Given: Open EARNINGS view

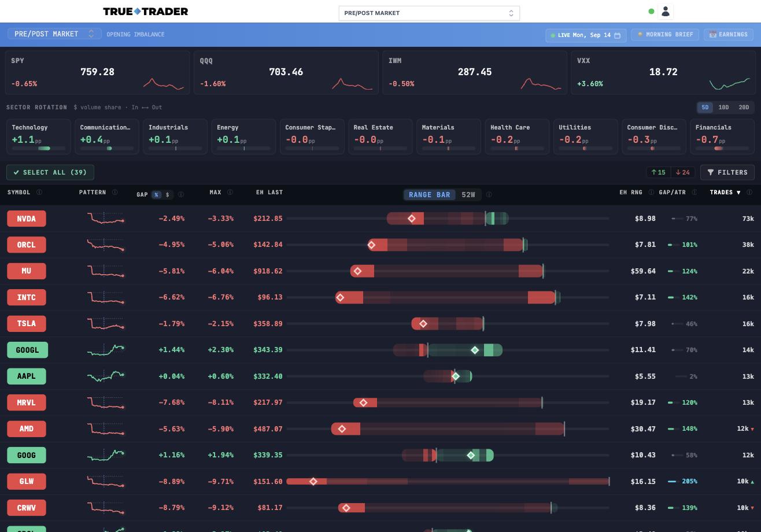Looking at the screenshot, I should click(x=728, y=35).
